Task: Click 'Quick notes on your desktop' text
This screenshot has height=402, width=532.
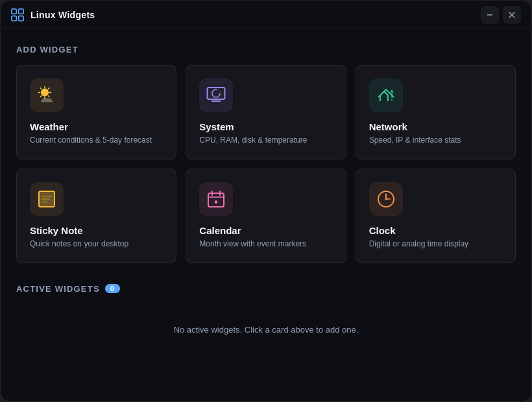Action: click(79, 244)
